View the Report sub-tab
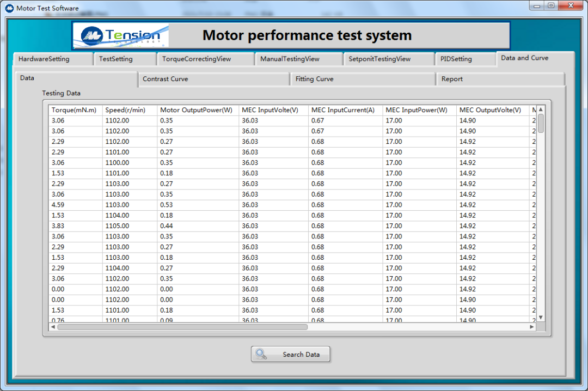This screenshot has width=588, height=391. [500, 79]
